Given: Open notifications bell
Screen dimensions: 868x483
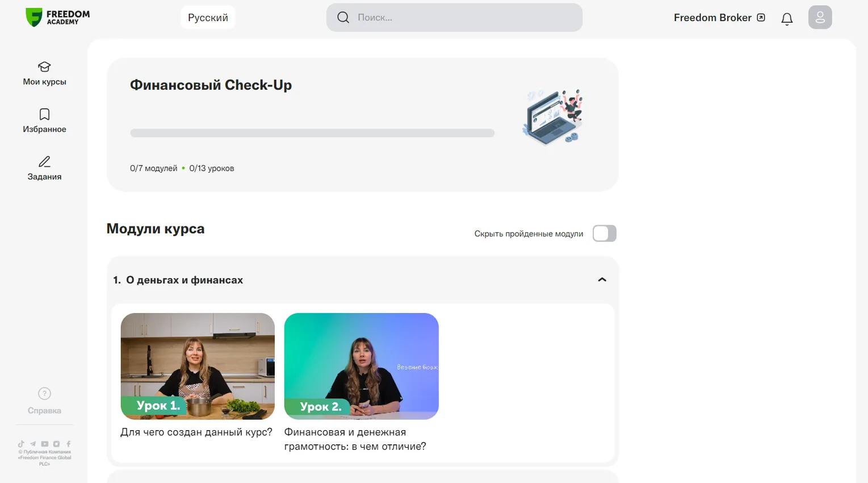Looking at the screenshot, I should [787, 19].
